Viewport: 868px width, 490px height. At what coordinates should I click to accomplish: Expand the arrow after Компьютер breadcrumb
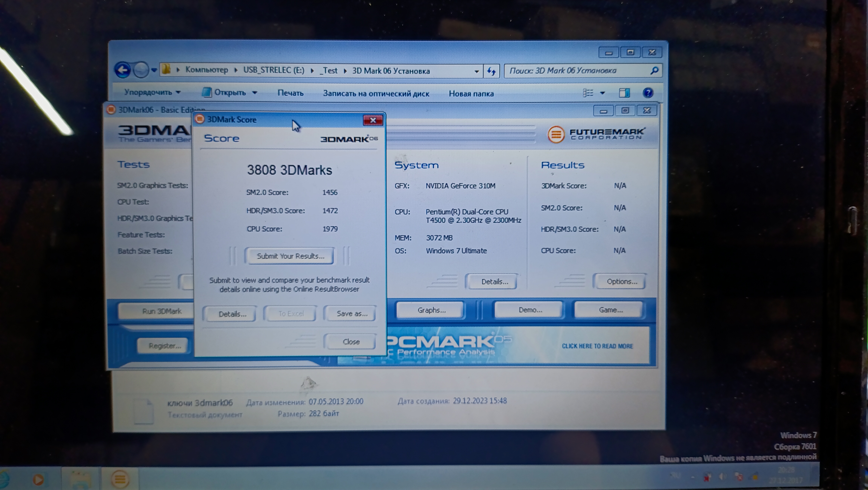(x=236, y=70)
